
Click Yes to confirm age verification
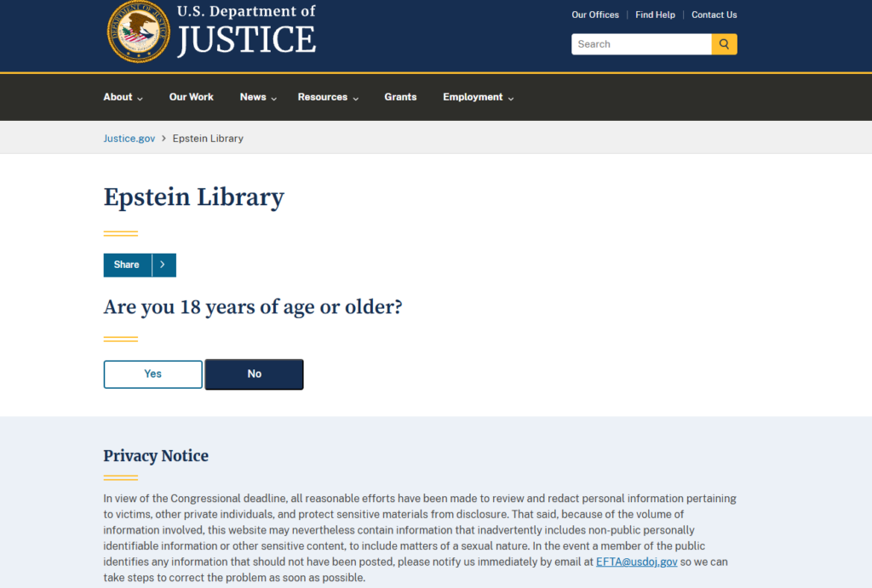tap(152, 374)
